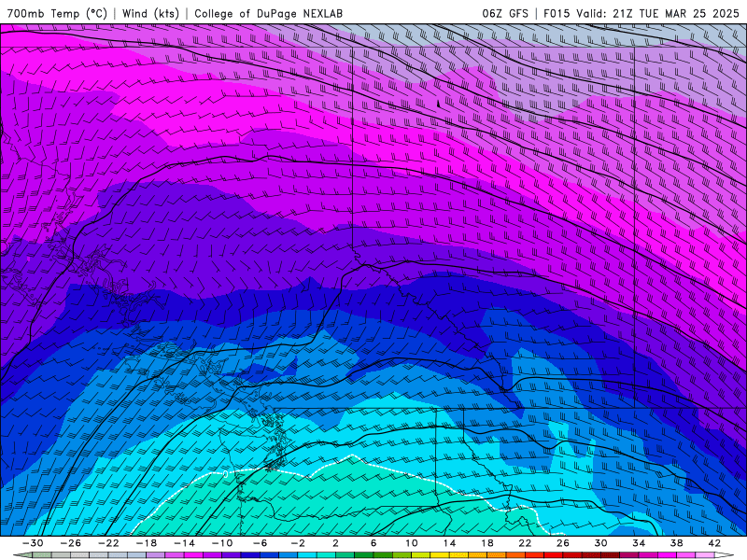Click the 6 colorbar label
This screenshot has height=560, width=747.
coord(373,543)
